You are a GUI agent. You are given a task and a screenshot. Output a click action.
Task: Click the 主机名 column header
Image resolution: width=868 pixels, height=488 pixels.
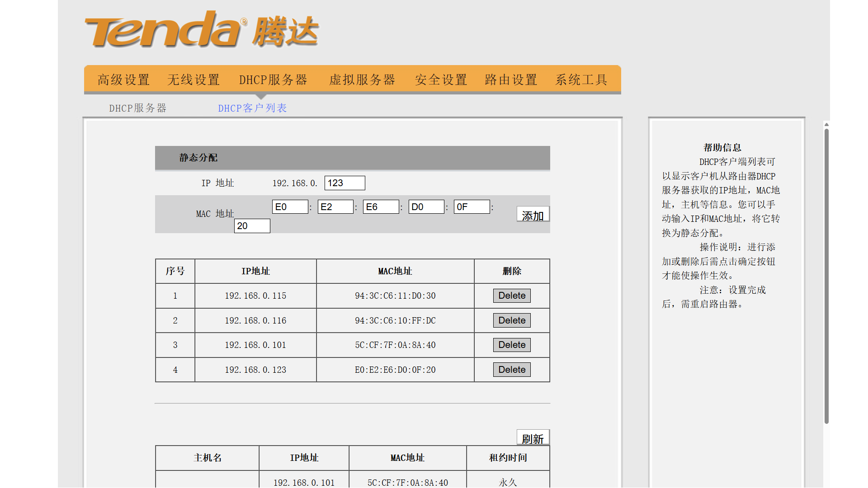click(x=208, y=458)
